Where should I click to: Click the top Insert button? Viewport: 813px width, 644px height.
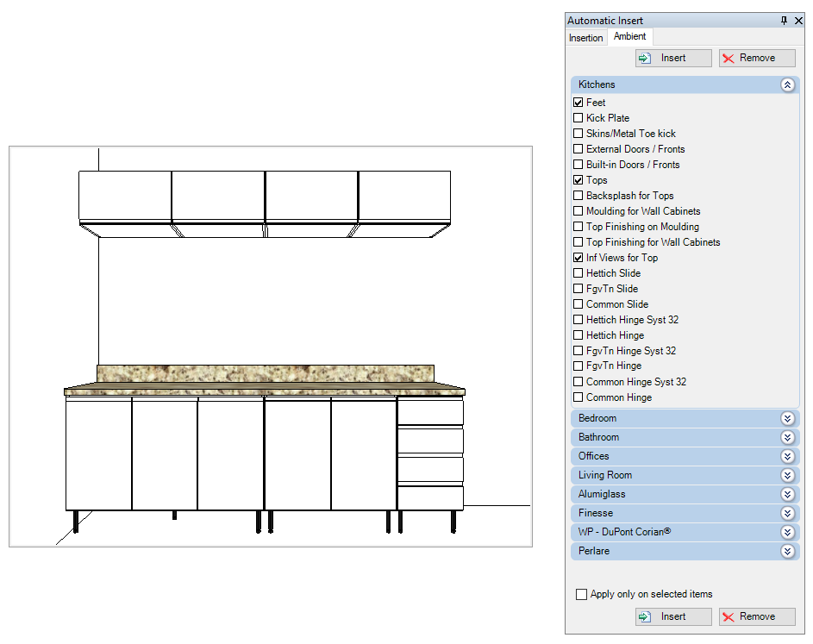[x=673, y=58]
